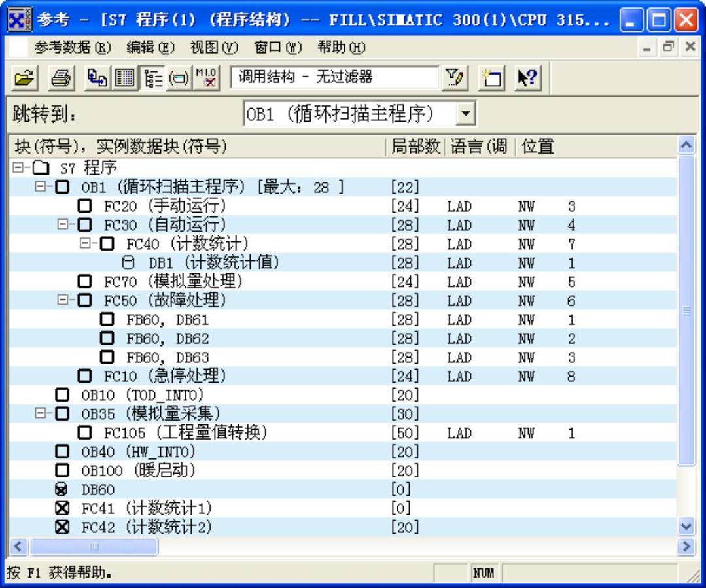Click the box icon beside OB100 (暖启动)
Image resolution: width=706 pixels, height=588 pixels.
62,470
